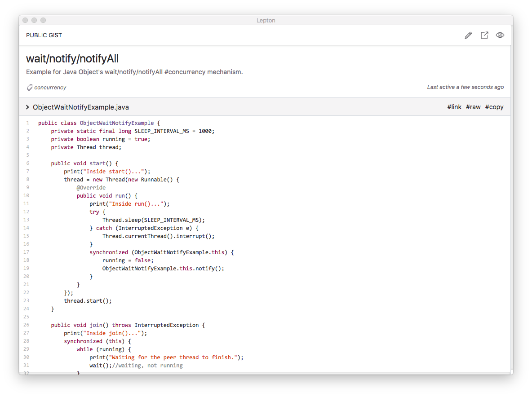Click the Thread.sleep(SLEEP_INTERVAL_MS) line

pos(154,220)
